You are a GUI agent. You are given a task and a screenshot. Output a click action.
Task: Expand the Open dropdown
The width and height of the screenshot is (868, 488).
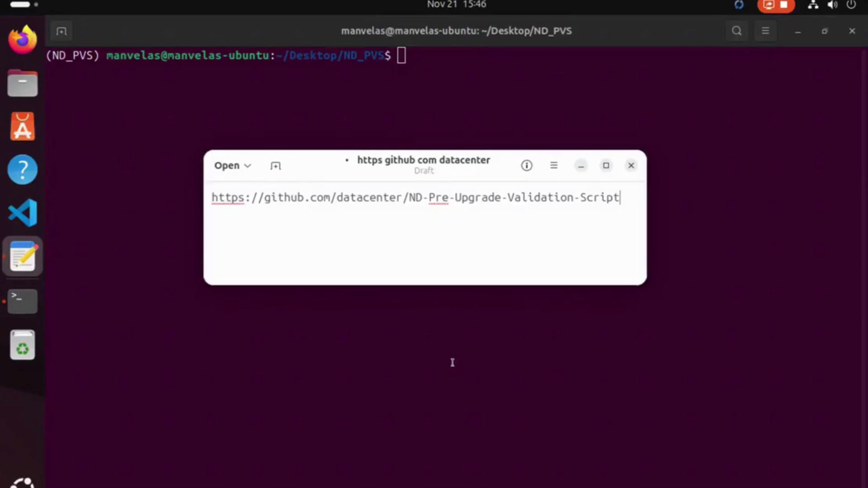[232, 166]
